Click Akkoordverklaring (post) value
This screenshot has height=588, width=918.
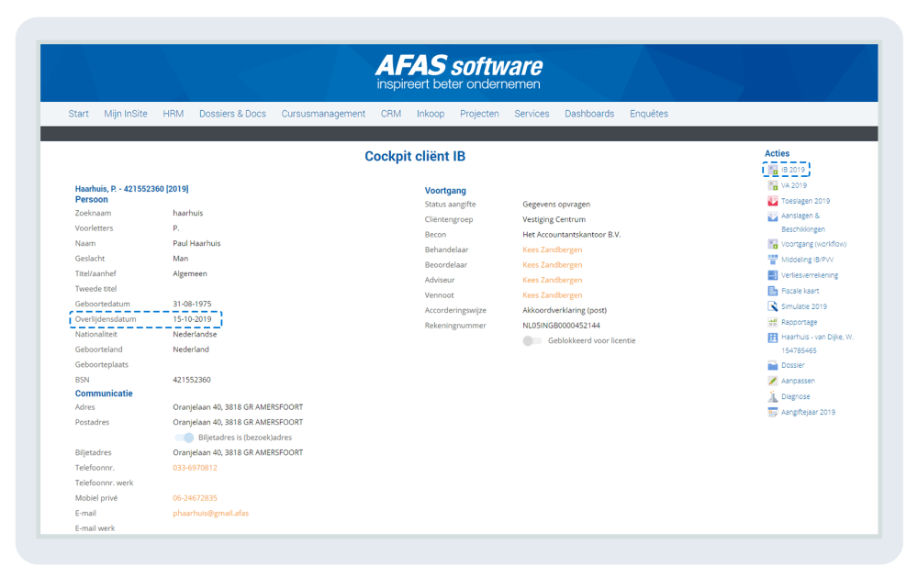click(565, 311)
